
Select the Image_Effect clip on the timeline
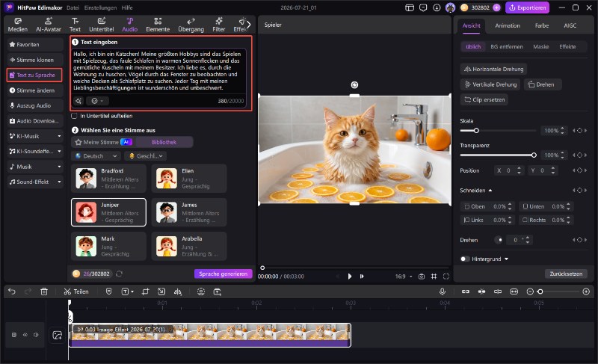pyautogui.click(x=210, y=335)
